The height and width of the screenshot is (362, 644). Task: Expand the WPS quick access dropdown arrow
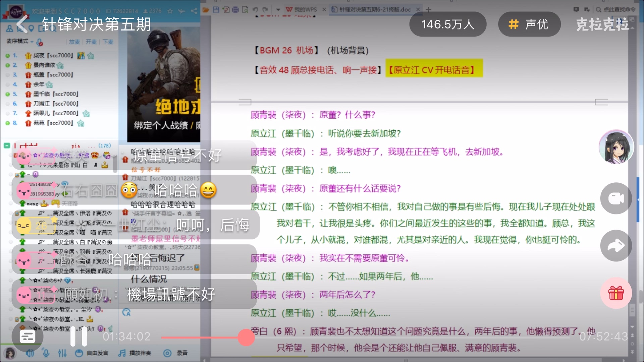click(278, 10)
